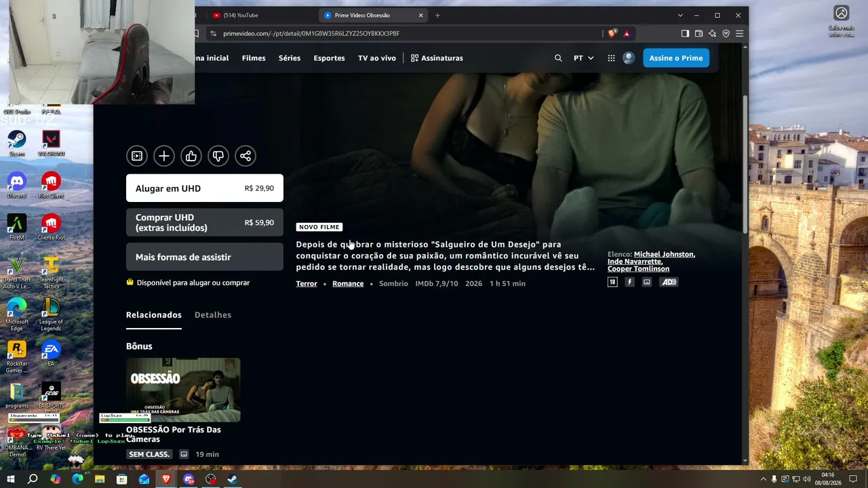Open the Terror genre link
Image resolution: width=868 pixels, height=488 pixels.
tap(307, 283)
